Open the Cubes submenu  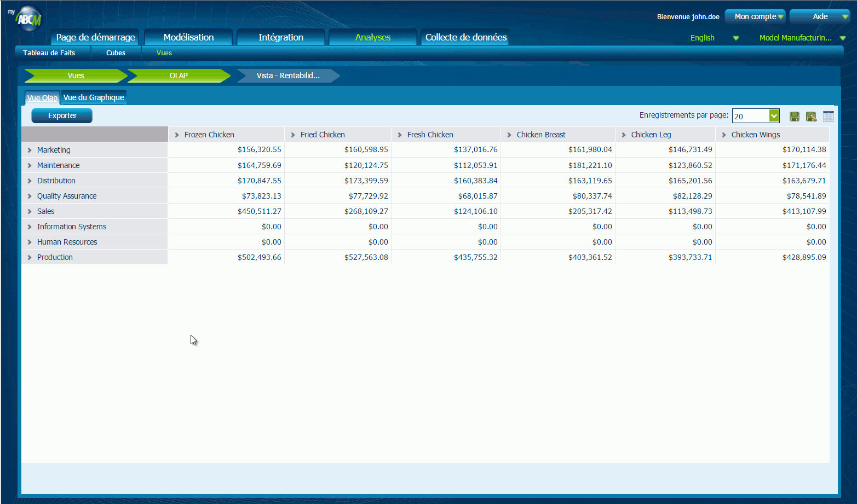point(116,53)
